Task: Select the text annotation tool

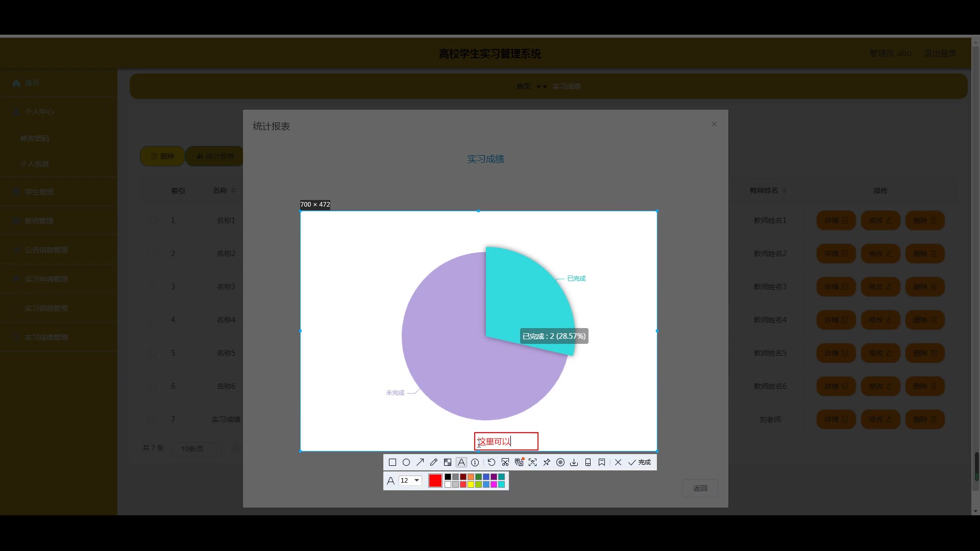Action: [x=461, y=462]
